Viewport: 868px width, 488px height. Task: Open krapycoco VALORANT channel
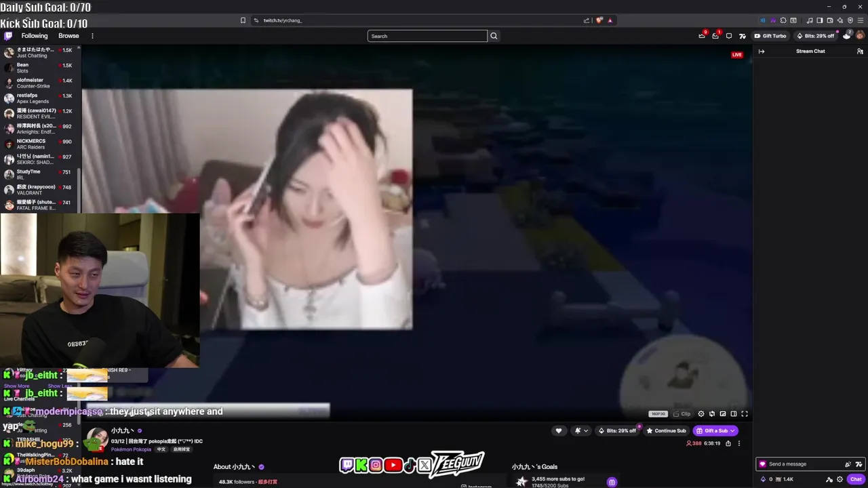39,190
